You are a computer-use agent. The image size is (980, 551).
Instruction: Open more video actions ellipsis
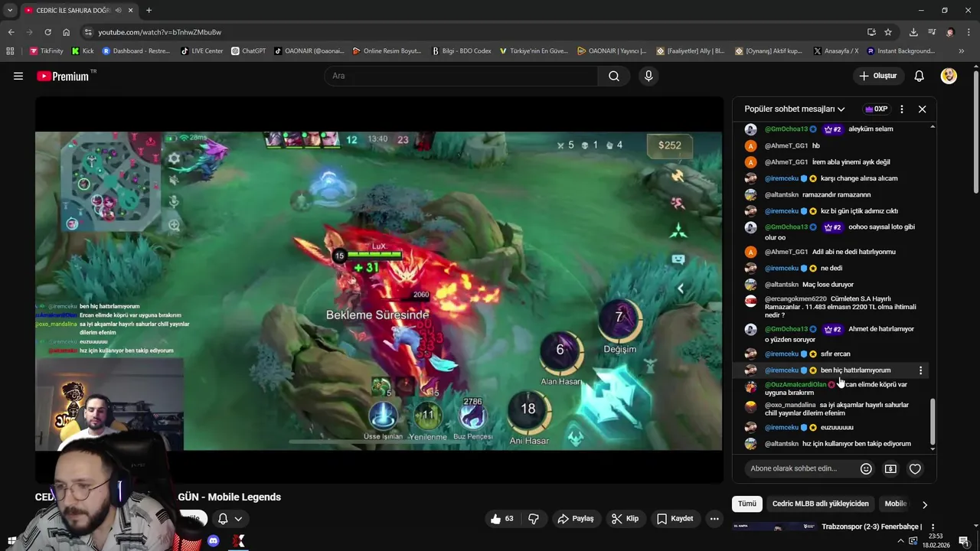pyautogui.click(x=714, y=519)
